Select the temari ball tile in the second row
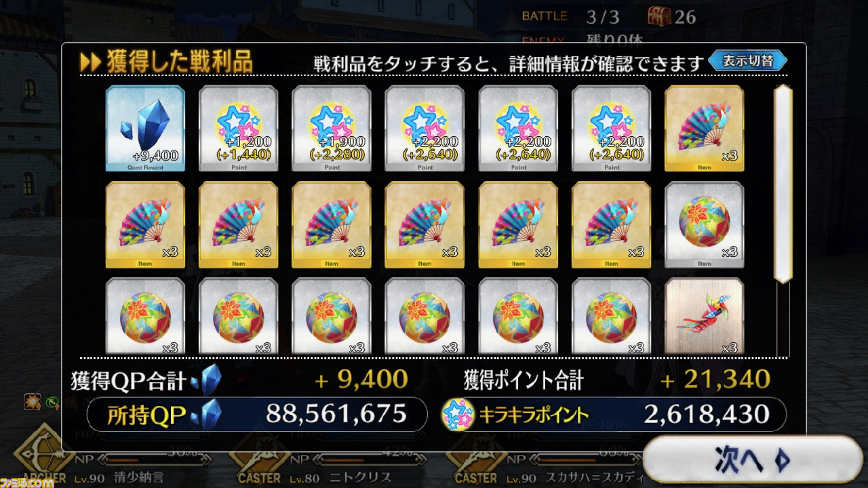 (x=704, y=224)
